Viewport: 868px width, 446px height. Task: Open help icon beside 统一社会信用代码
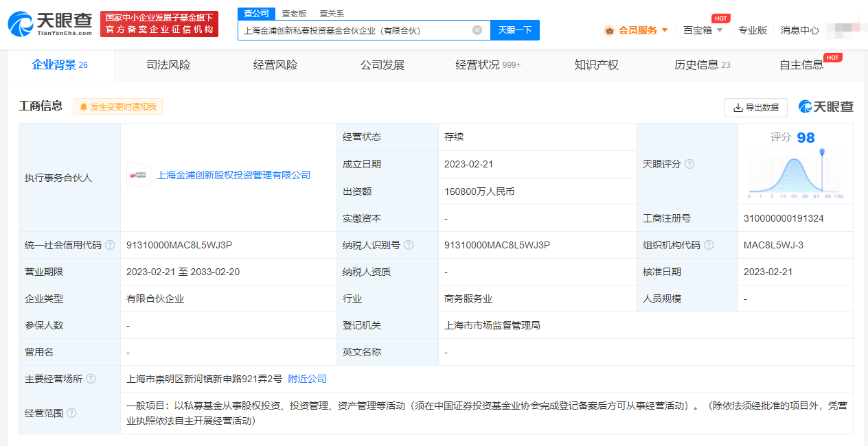click(110, 245)
